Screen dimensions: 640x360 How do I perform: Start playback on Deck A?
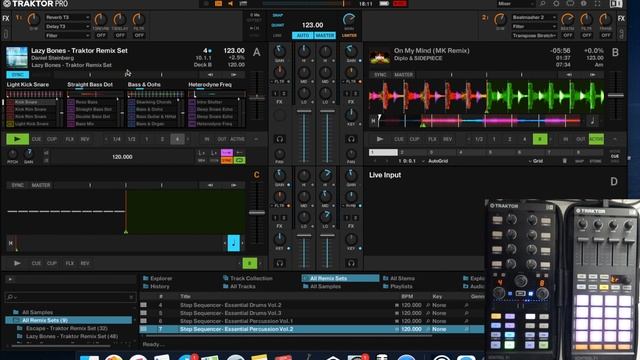click(17, 139)
